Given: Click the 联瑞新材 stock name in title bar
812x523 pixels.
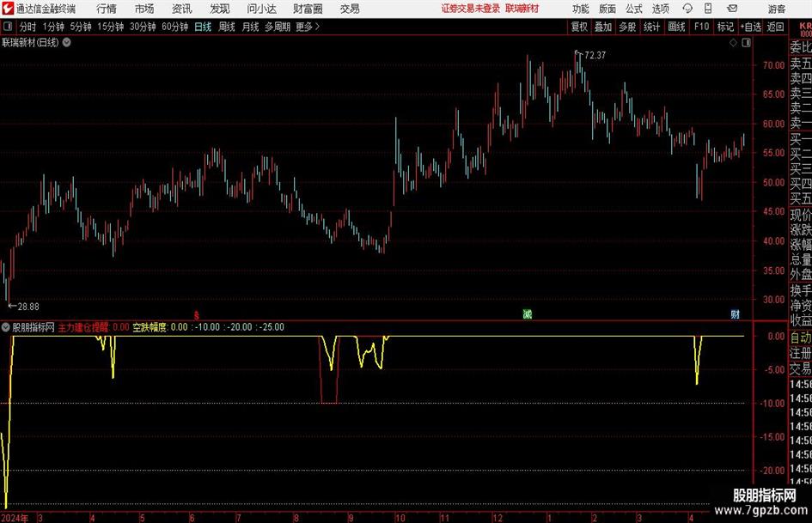Looking at the screenshot, I should 522,9.
